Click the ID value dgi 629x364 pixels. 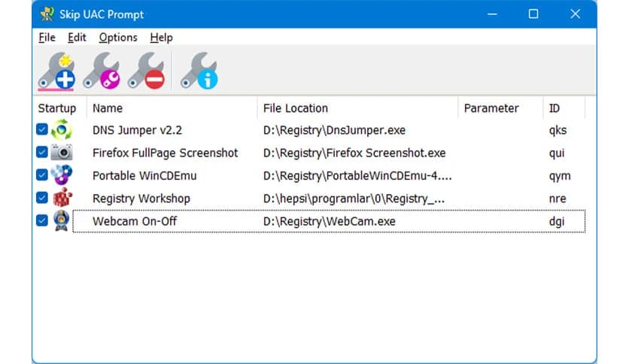coord(556,221)
